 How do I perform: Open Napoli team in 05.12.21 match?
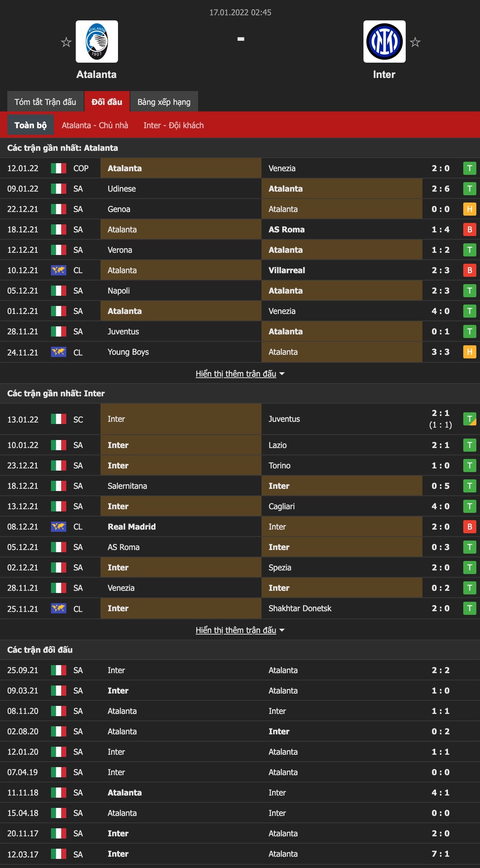(x=119, y=291)
